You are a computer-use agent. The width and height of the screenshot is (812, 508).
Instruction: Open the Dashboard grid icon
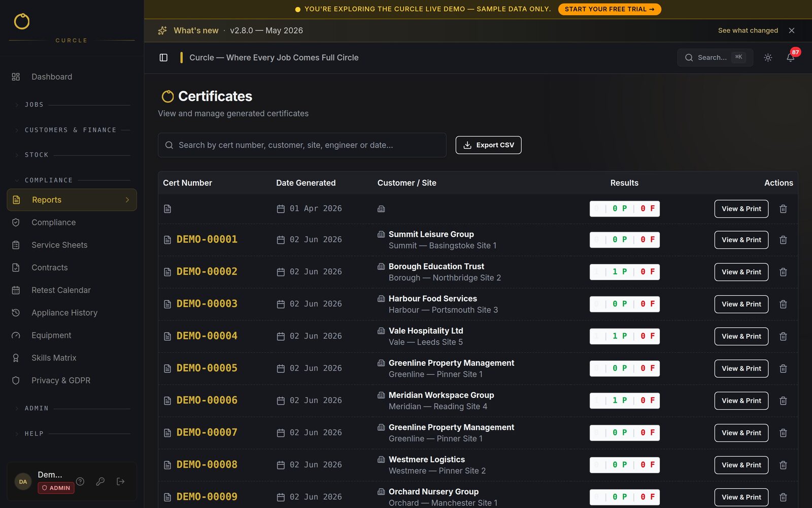click(16, 77)
